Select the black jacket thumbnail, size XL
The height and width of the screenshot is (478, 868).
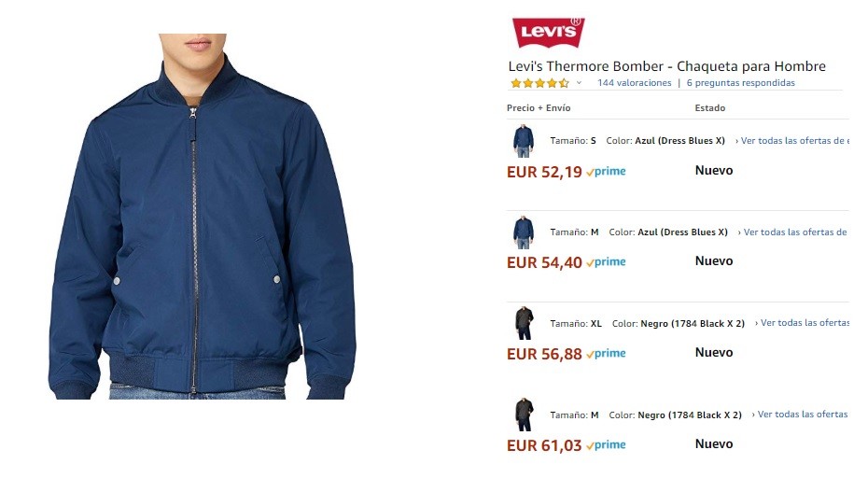point(523,323)
